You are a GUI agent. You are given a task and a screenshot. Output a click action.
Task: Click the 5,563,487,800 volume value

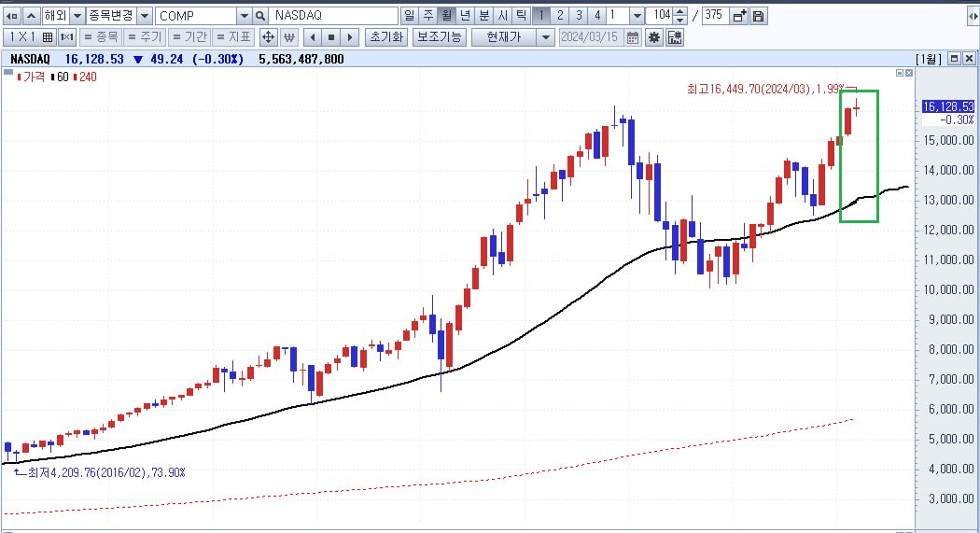[x=301, y=60]
